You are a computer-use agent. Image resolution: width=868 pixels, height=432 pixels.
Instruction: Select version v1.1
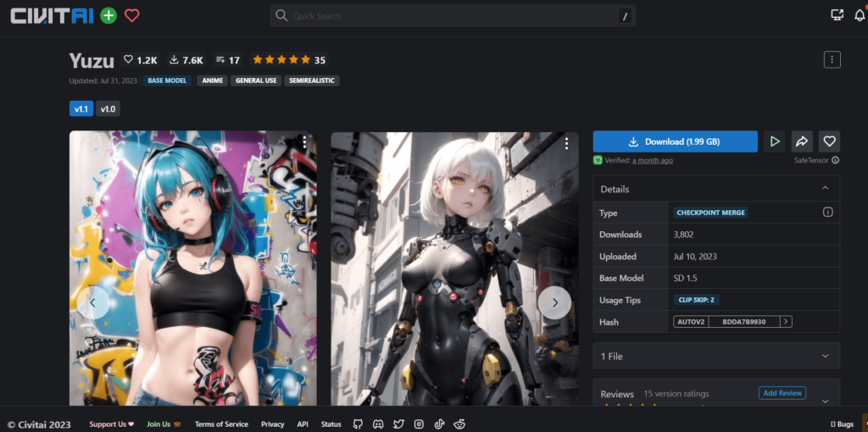click(81, 108)
